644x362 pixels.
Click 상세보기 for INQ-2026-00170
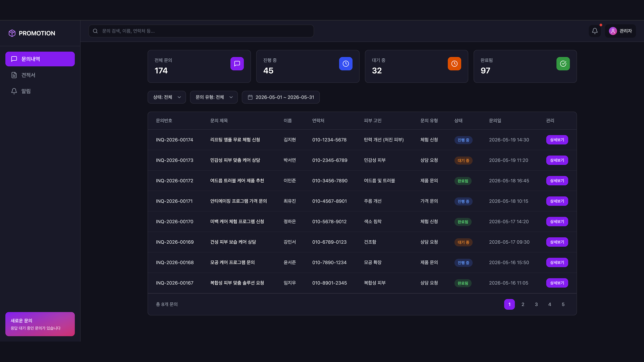[557, 222]
